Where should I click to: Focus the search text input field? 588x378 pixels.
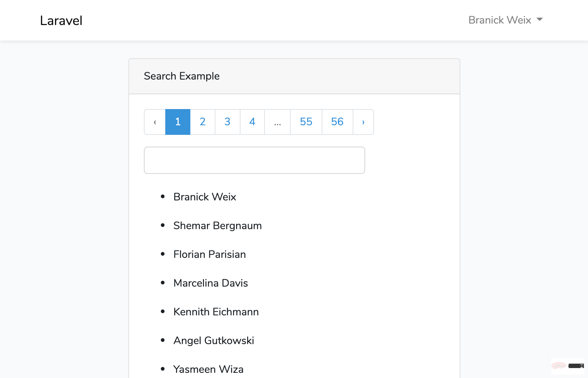255,160
